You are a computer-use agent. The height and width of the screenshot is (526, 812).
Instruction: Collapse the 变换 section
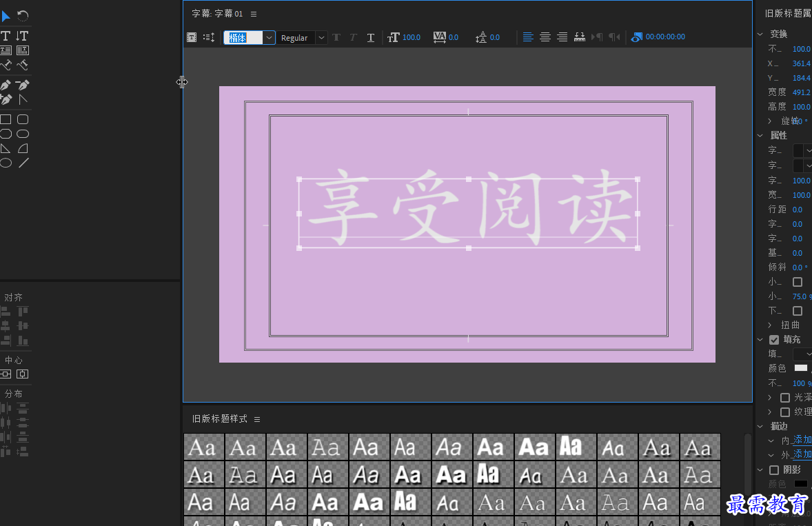(760, 34)
